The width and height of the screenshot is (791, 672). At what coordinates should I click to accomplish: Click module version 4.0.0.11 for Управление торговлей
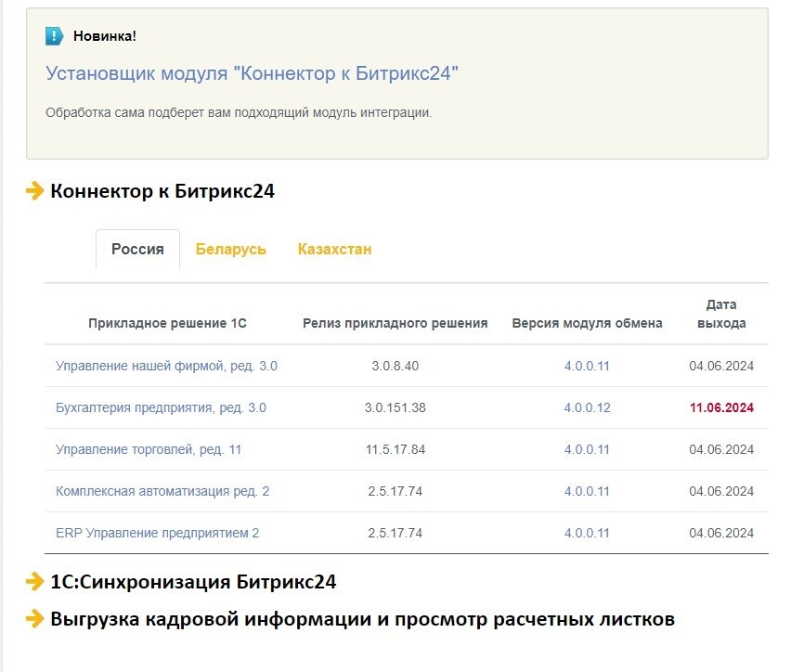click(587, 449)
